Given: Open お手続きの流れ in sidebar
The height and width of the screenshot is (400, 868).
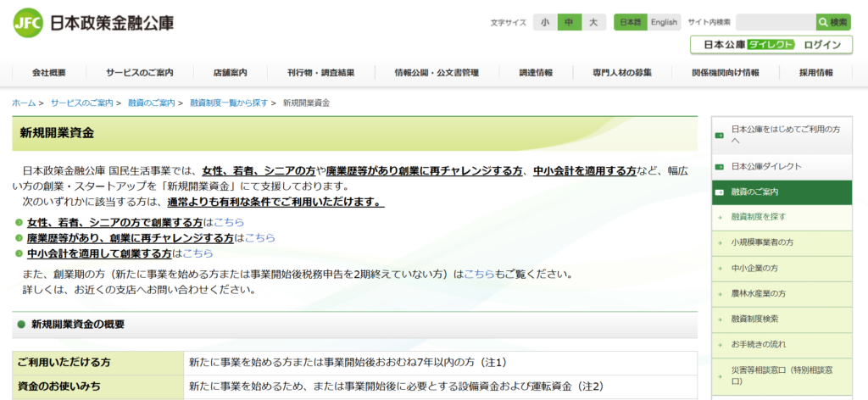Looking at the screenshot, I should click(782, 345).
